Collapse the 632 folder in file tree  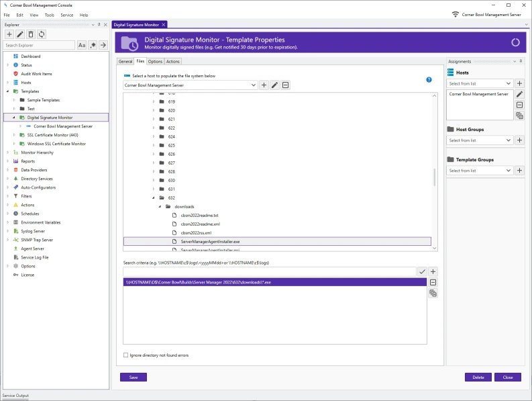(153, 197)
